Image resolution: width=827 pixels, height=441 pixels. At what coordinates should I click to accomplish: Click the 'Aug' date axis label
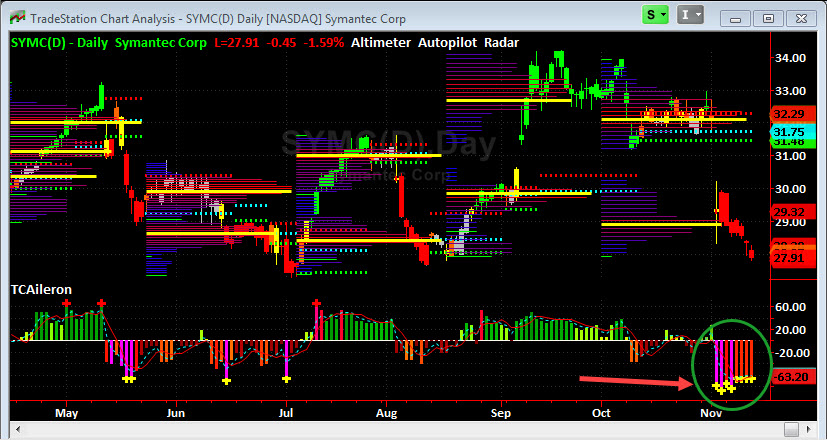tap(387, 413)
